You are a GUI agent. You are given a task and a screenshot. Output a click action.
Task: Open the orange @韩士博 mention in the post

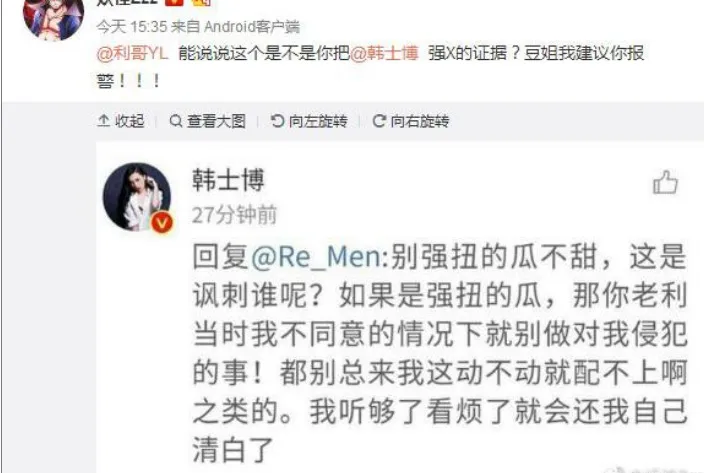384,54
